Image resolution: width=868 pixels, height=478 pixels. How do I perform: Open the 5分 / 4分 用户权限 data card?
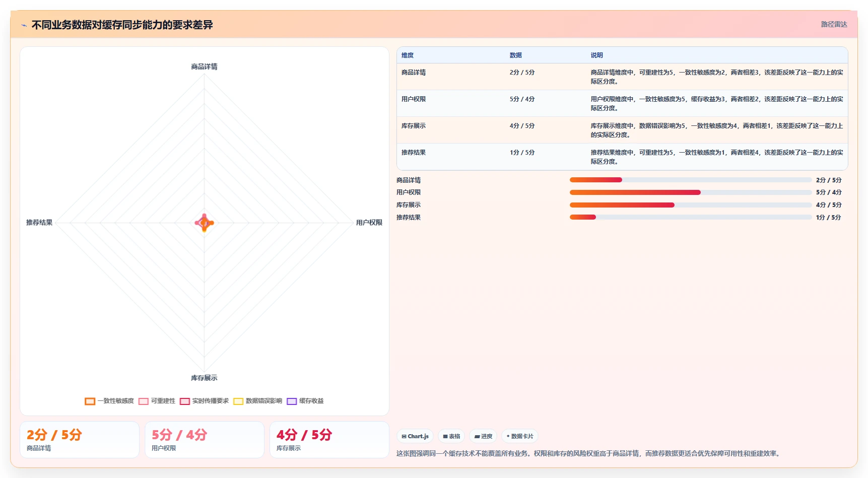tap(205, 440)
